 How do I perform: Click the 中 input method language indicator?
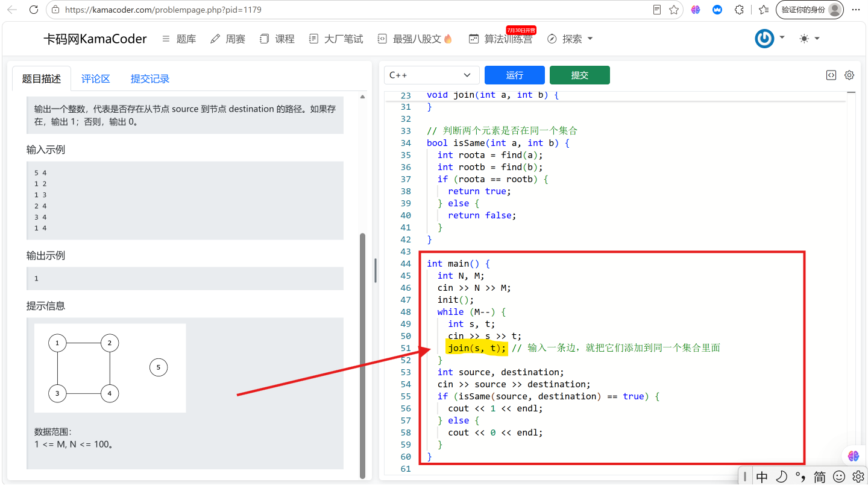[x=762, y=477]
